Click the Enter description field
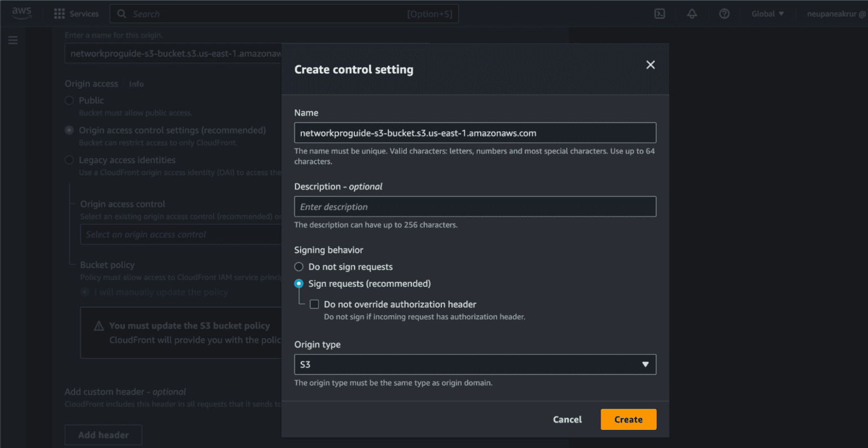The image size is (868, 448). [x=475, y=206]
